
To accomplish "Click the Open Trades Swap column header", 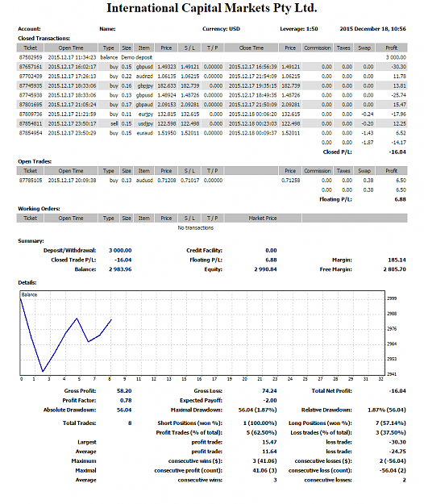I will (364, 171).
